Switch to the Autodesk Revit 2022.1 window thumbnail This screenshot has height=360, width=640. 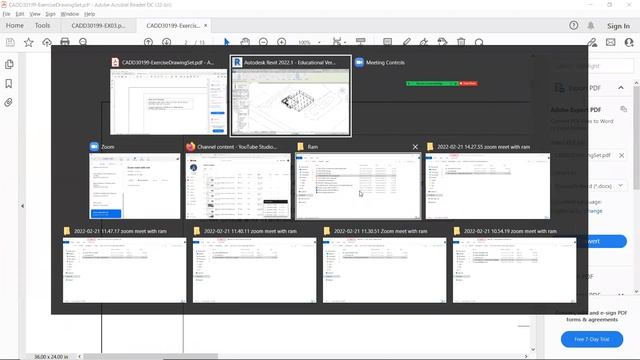[291, 96]
